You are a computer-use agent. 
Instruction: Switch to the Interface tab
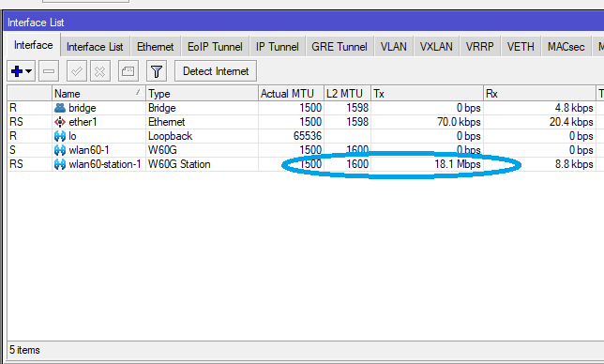coord(34,45)
